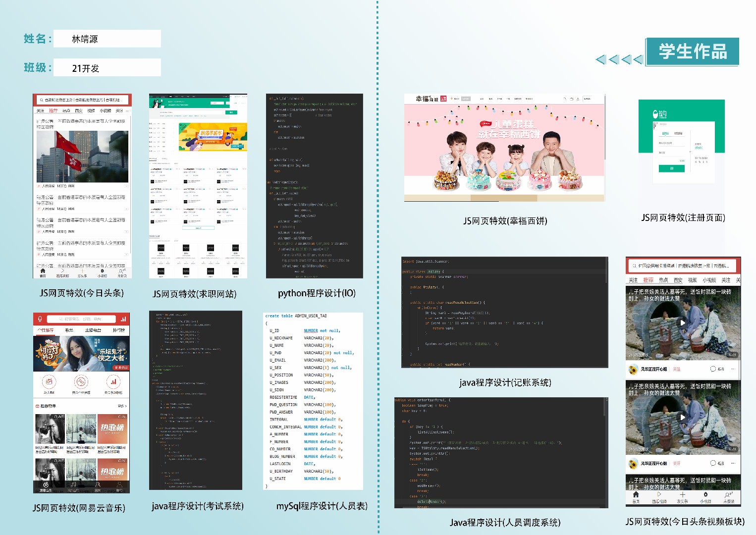Viewport: 756px width, 535px height.
Task: Click the 更多 chevron beside 推荐歌单
Action: click(122, 406)
